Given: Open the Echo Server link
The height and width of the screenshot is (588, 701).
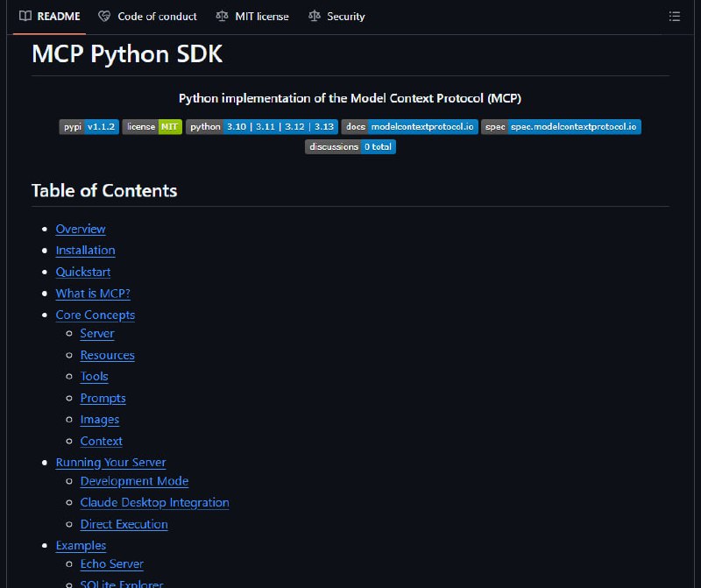Looking at the screenshot, I should click(x=112, y=563).
